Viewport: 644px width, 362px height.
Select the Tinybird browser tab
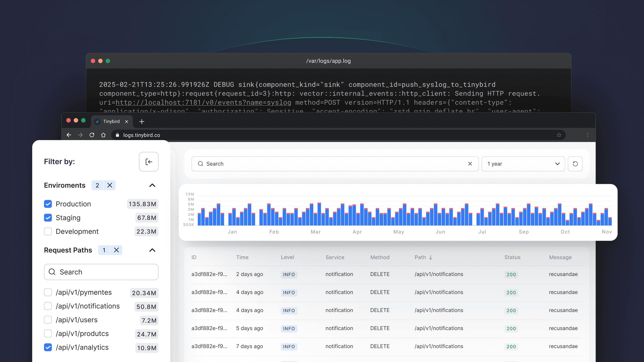point(111,121)
